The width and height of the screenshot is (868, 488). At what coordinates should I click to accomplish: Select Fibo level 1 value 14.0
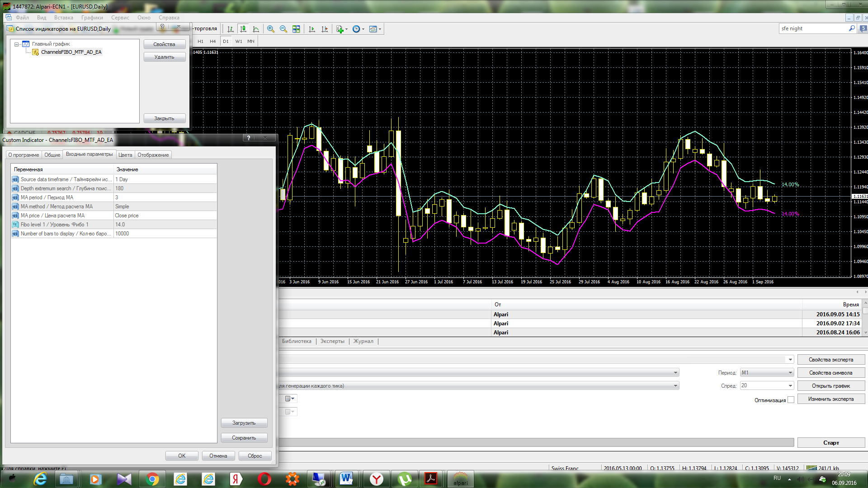pyautogui.click(x=165, y=225)
